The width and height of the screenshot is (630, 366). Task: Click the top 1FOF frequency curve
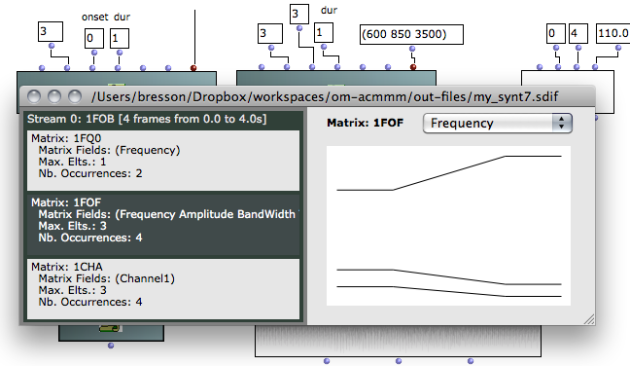pos(449,173)
